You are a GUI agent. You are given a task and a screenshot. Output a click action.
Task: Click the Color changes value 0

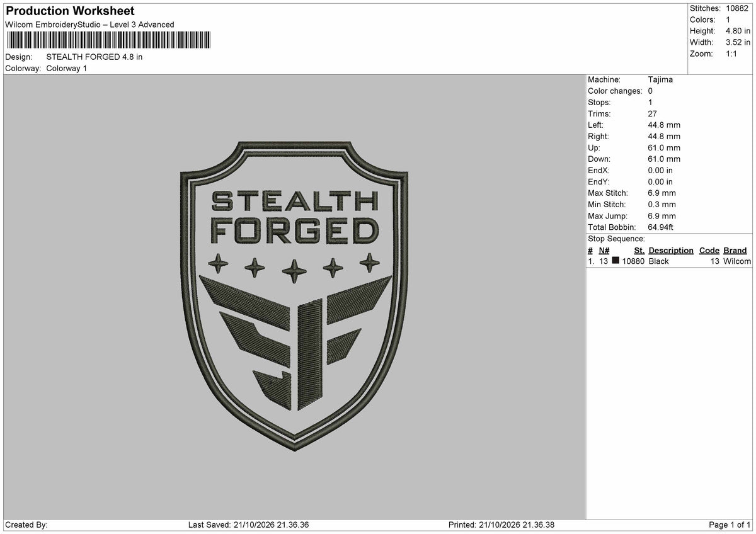point(650,91)
